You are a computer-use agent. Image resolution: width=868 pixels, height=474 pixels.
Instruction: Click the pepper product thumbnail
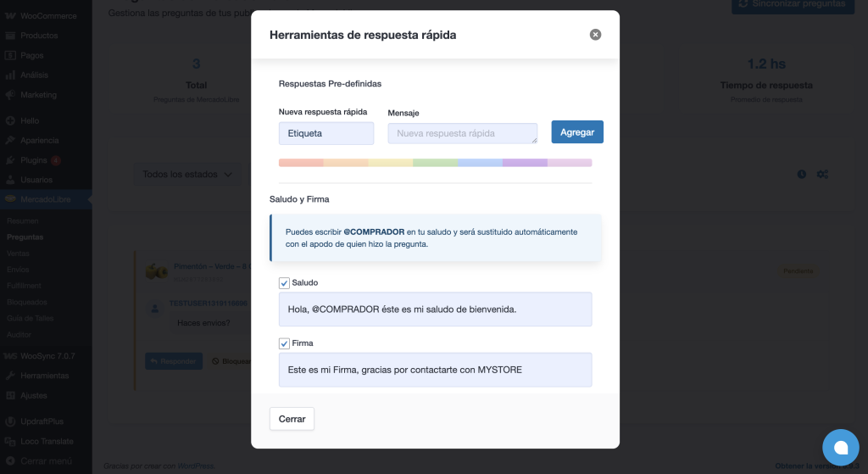tap(157, 271)
